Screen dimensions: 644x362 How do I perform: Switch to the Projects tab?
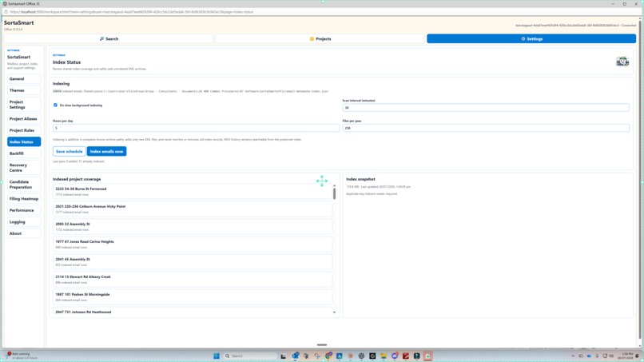pos(320,38)
